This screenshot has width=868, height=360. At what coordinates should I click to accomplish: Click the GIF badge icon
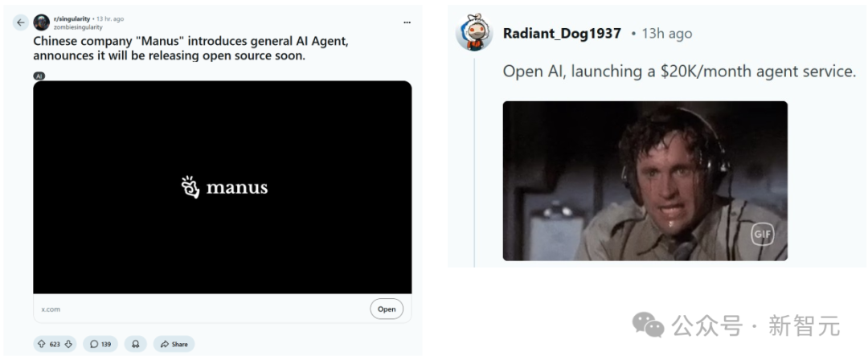[x=762, y=235]
